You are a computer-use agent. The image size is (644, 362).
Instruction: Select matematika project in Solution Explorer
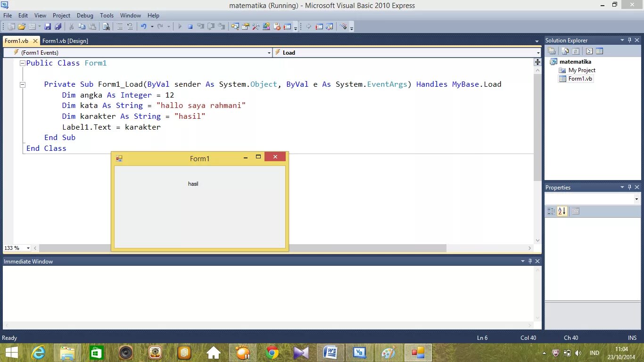coord(575,62)
